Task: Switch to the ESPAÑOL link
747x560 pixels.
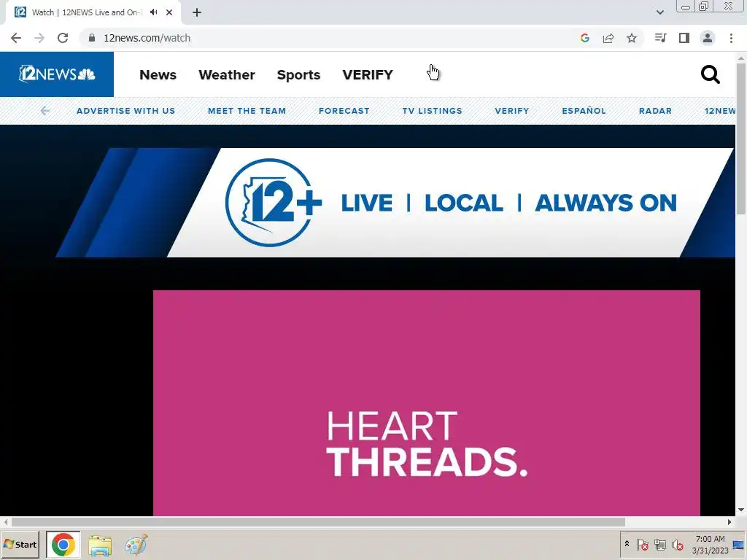Action: [584, 111]
